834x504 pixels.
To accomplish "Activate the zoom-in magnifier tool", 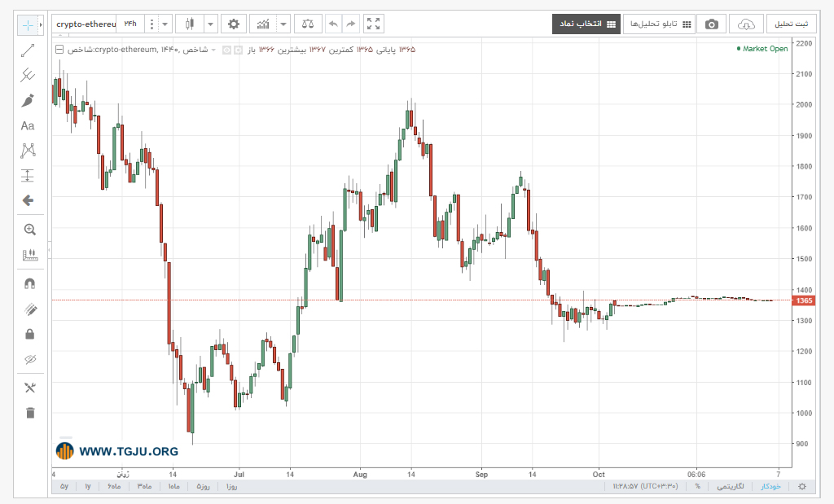I will coord(30,230).
